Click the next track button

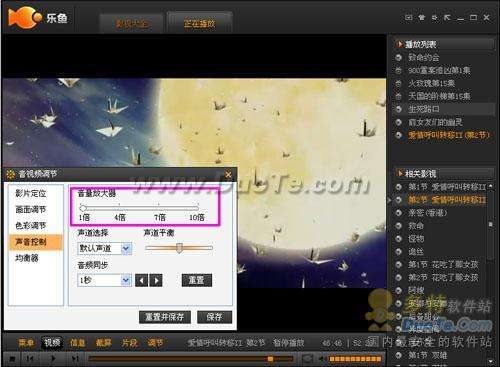click(x=75, y=359)
